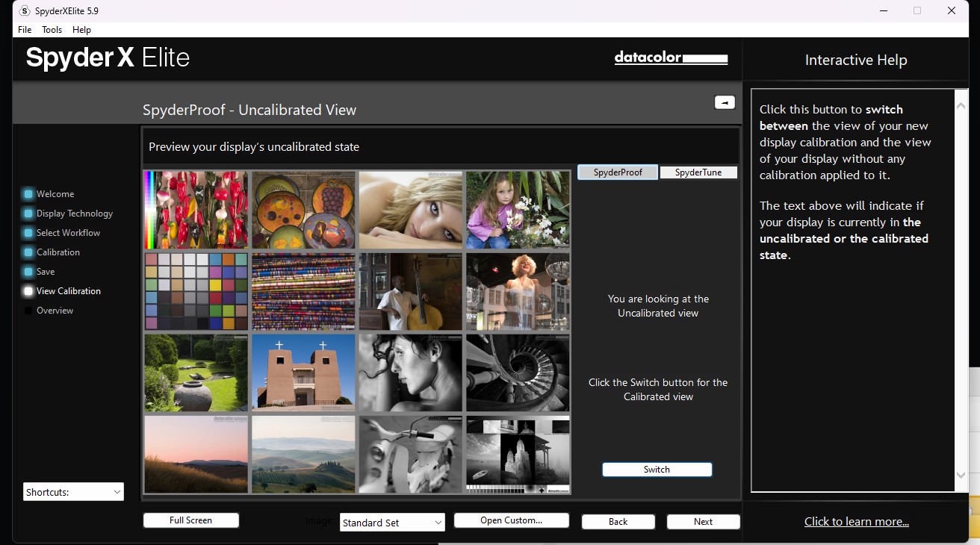Viewport: 980px width, 545px height.
Task: Open the Standard Set image dropdown
Action: point(392,523)
